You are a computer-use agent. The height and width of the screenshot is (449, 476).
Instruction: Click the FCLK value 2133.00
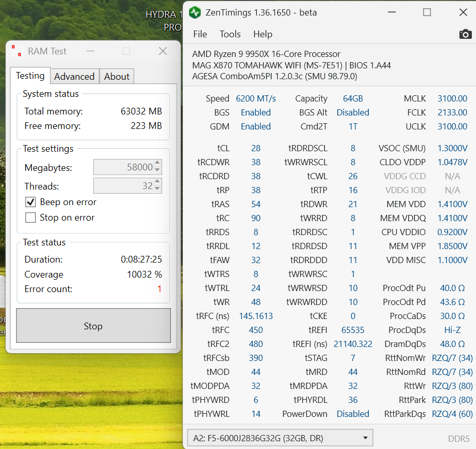[x=452, y=112]
